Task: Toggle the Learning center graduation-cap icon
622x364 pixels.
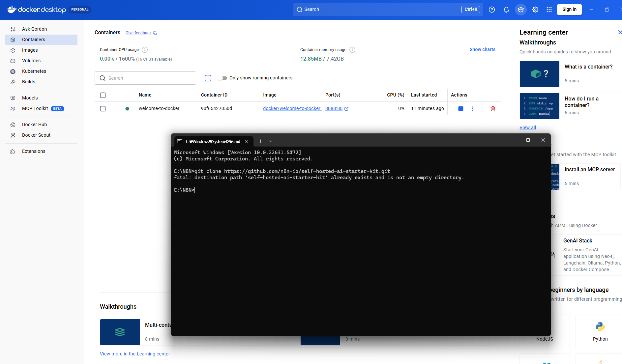Action: [521, 10]
